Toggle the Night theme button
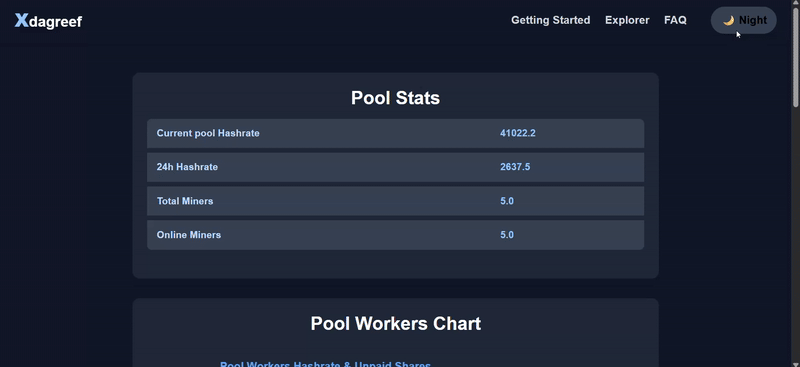Viewport: 800px width, 367px height. 743,20
